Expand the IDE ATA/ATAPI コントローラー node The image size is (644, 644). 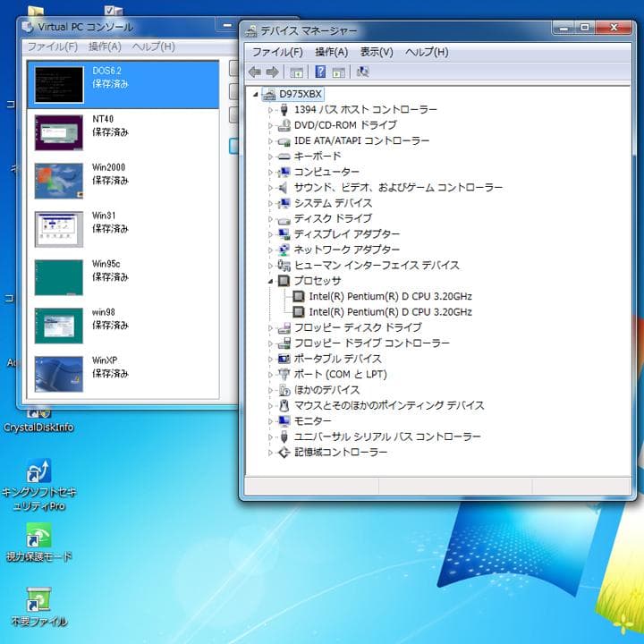[x=270, y=141]
